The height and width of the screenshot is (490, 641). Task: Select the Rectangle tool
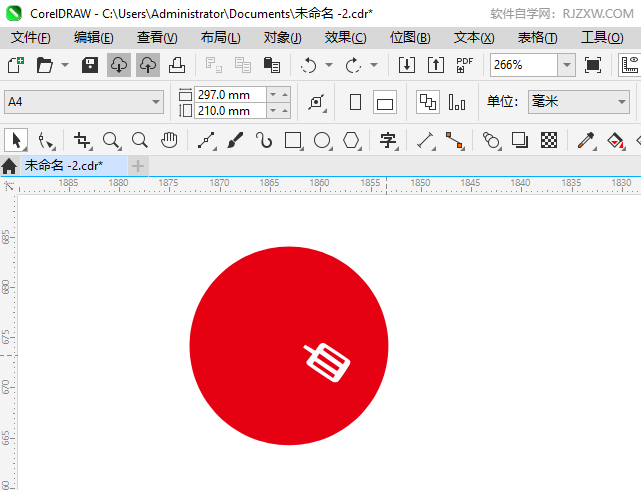294,141
